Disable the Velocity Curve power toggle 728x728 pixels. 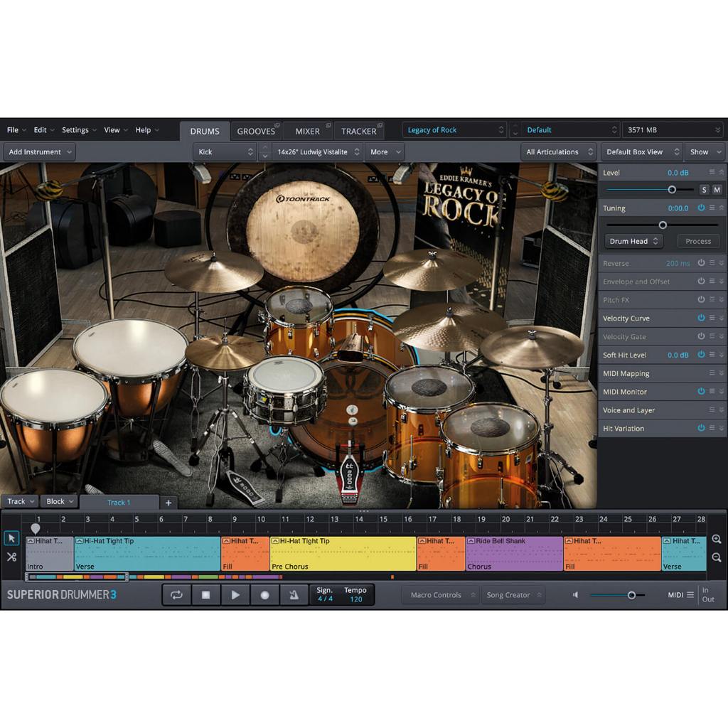[x=701, y=318]
